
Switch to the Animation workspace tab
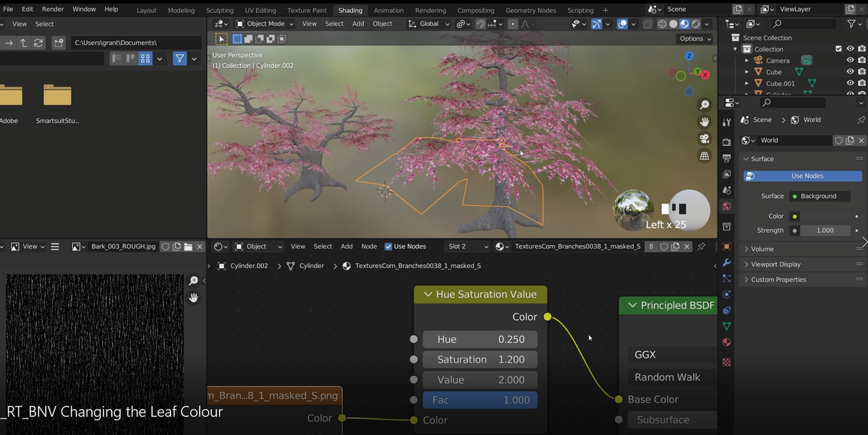pyautogui.click(x=388, y=10)
